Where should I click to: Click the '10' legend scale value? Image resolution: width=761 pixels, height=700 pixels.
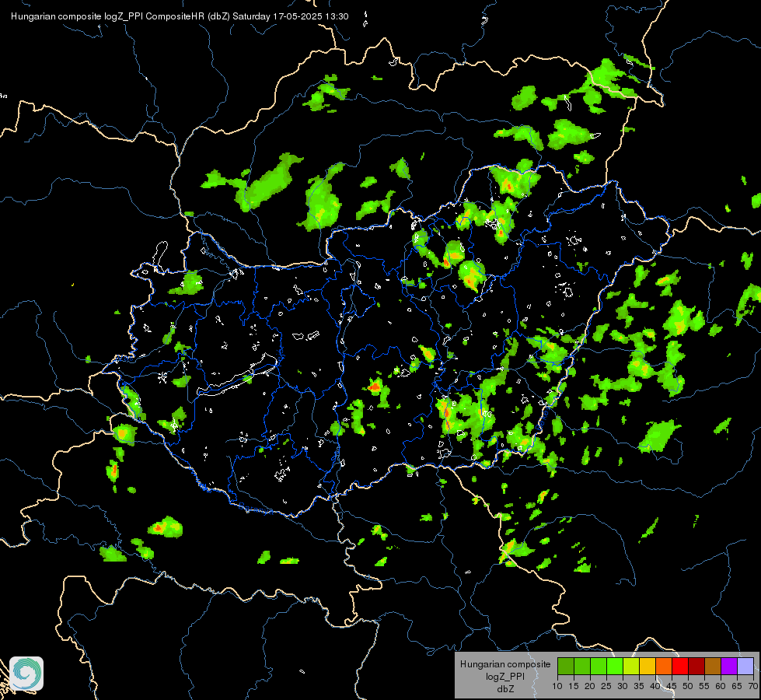pos(557,687)
